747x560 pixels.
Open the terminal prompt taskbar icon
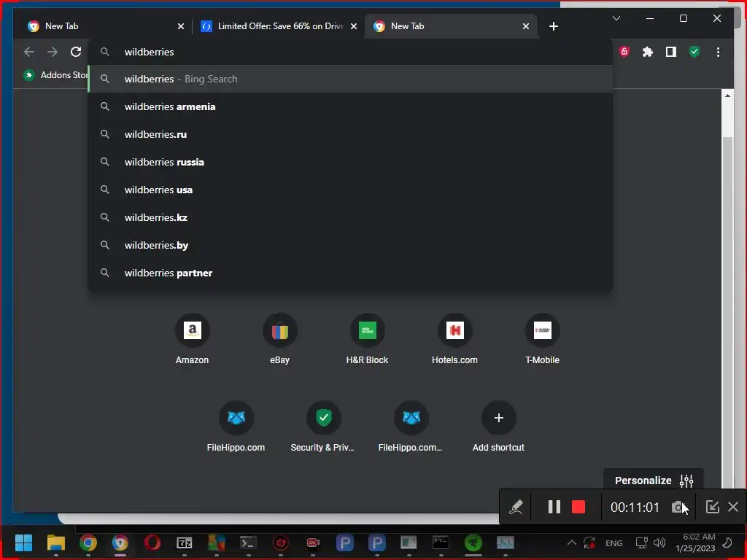[248, 542]
